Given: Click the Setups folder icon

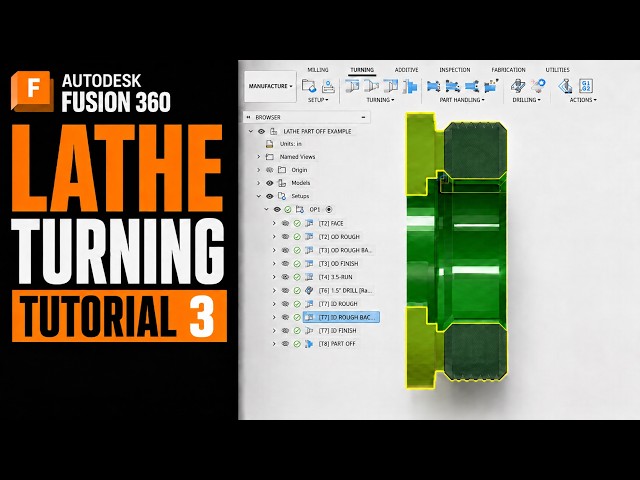Looking at the screenshot, I should tap(282, 196).
